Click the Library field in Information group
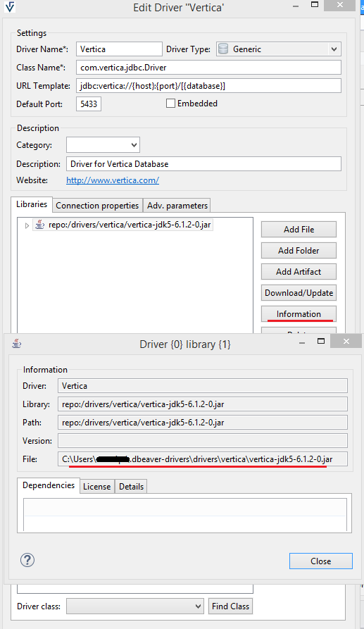The width and height of the screenshot is (364, 629). [x=203, y=404]
